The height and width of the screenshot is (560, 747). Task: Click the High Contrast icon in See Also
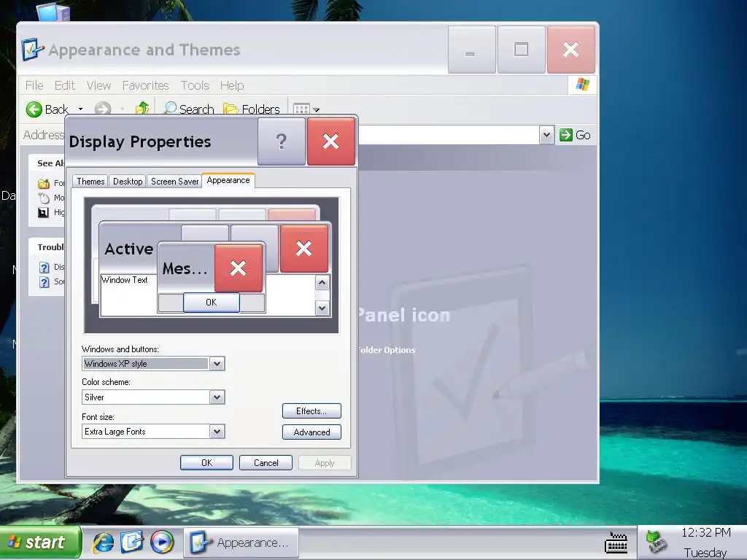coord(43,212)
